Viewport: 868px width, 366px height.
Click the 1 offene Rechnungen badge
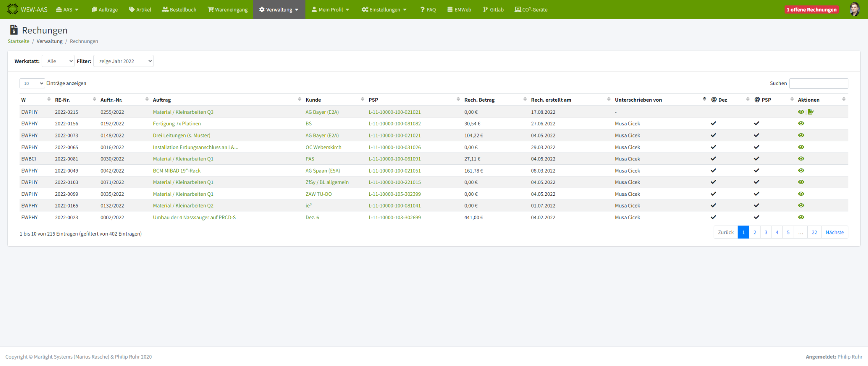tap(811, 10)
